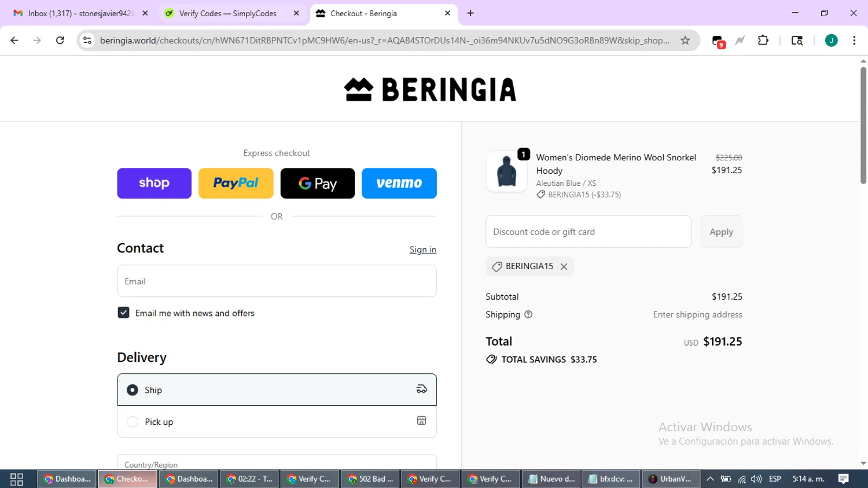
Task: Click the shipping truck icon
Action: [422, 389]
